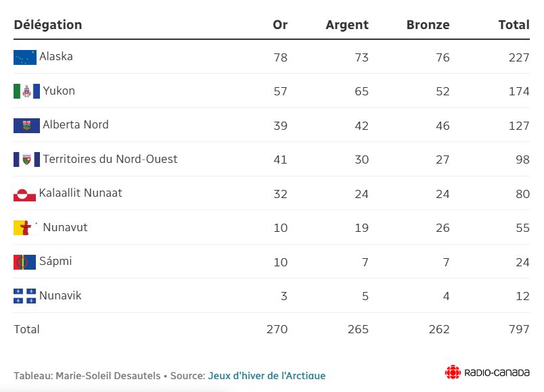Click the Alberta Nord flag icon
Image resolution: width=544 pixels, height=392 pixels.
pyautogui.click(x=26, y=126)
